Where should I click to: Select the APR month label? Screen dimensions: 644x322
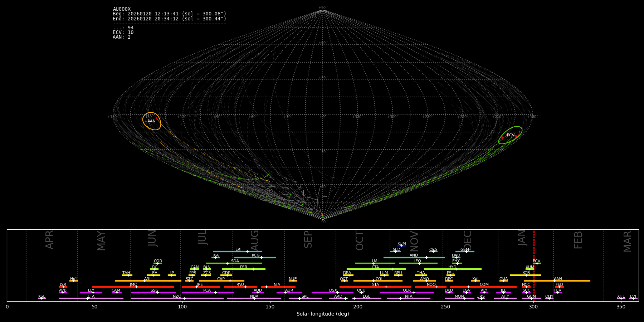[x=49, y=240]
